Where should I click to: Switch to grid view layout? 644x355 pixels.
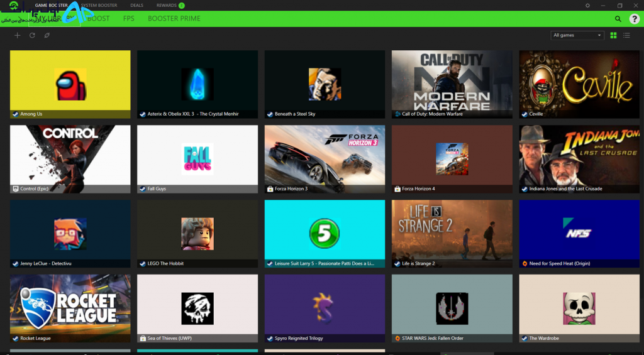[x=614, y=35]
